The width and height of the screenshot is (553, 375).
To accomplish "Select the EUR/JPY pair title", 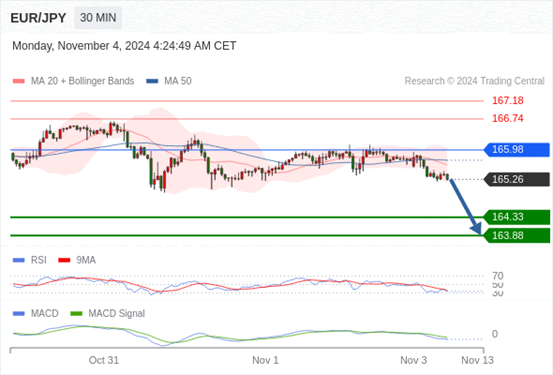I will tap(38, 18).
